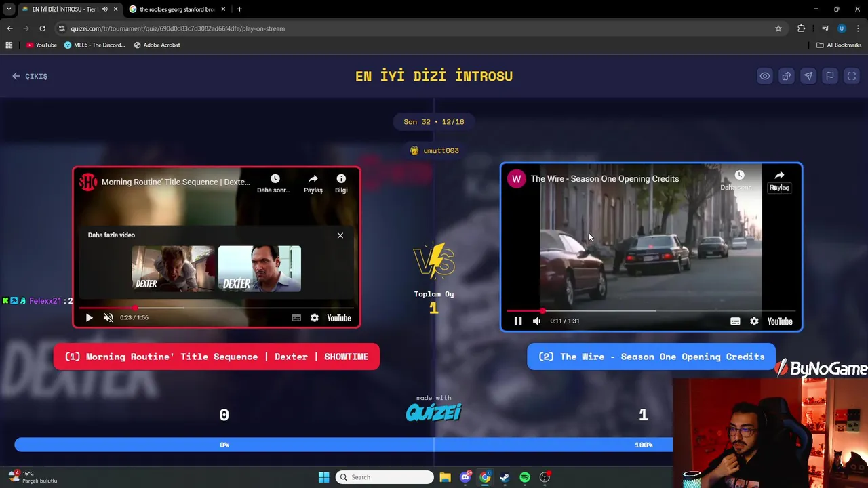The height and width of the screenshot is (488, 868).
Task: Toggle the eye visibility icon in quiz header
Action: [x=764, y=76]
